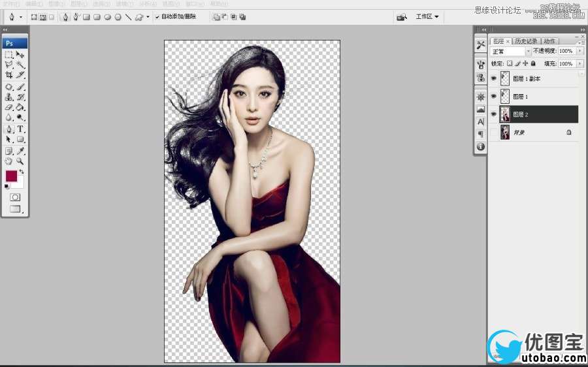588x367 pixels.
Task: Select the Blur tool
Action: point(8,118)
